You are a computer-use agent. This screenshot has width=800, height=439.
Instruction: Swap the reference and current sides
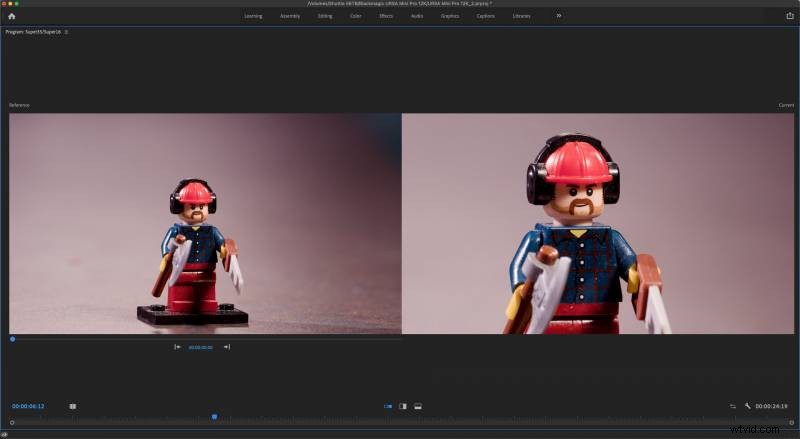pos(733,406)
